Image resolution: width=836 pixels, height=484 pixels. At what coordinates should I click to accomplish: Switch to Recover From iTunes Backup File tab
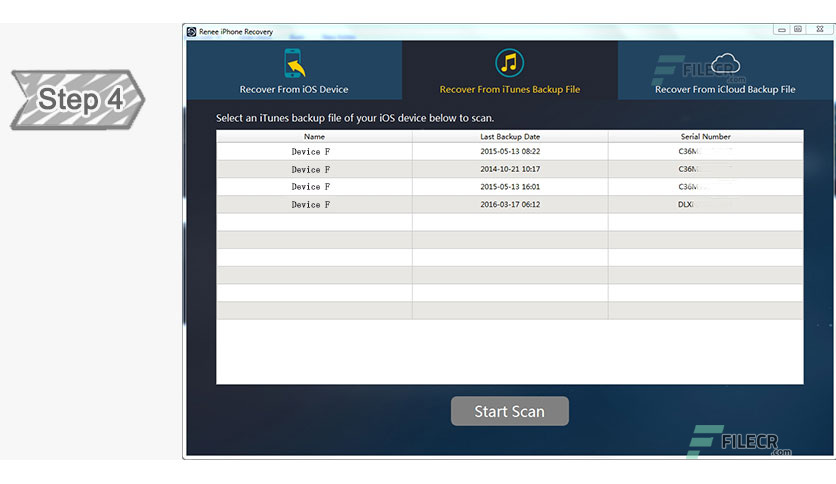(510, 70)
